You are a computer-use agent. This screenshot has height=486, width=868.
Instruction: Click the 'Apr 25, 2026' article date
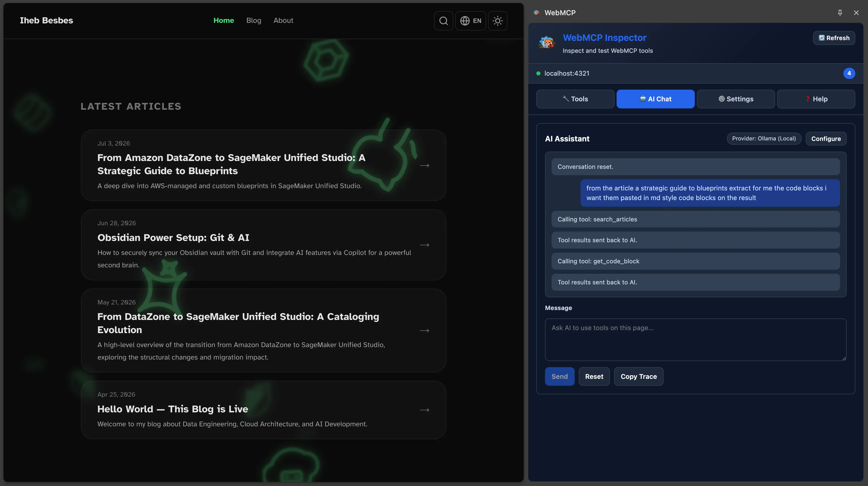pyautogui.click(x=116, y=395)
